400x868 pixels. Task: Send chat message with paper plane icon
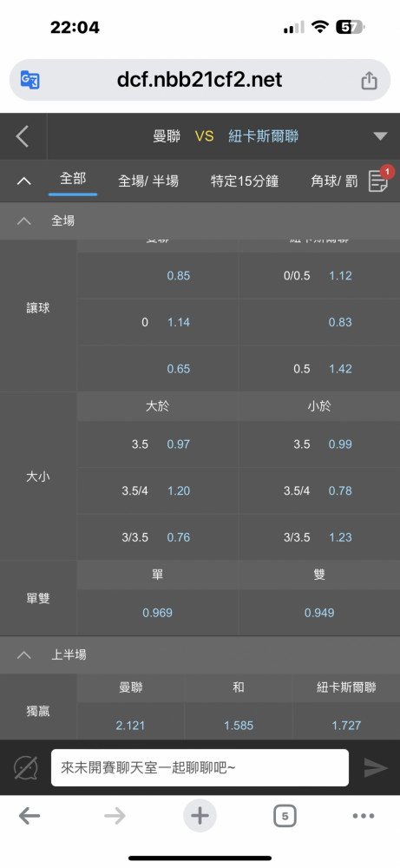coord(375,768)
